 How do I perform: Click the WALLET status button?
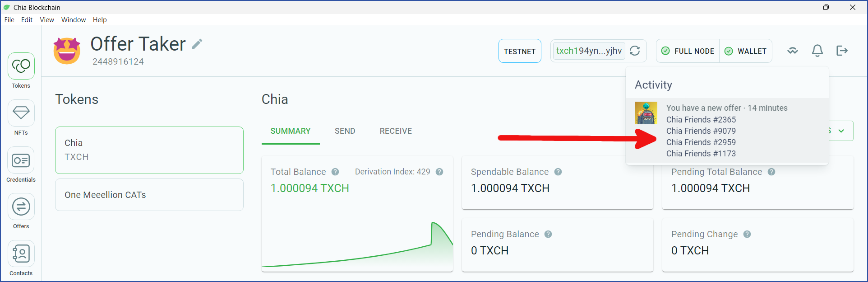tap(746, 51)
